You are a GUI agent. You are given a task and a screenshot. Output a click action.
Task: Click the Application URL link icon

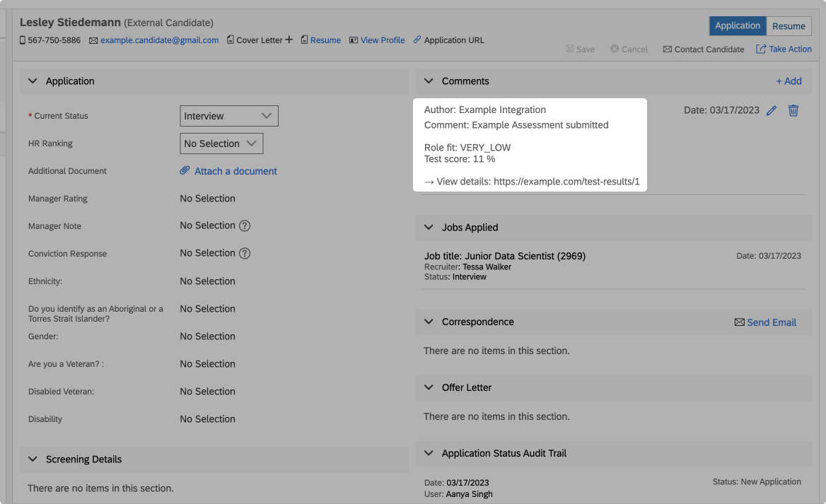[417, 40]
